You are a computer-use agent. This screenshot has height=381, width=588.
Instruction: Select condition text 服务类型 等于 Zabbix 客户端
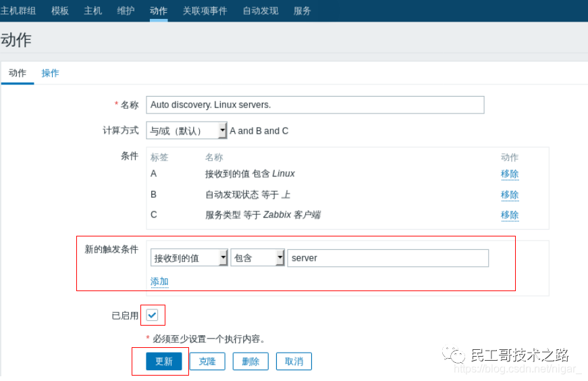263,215
